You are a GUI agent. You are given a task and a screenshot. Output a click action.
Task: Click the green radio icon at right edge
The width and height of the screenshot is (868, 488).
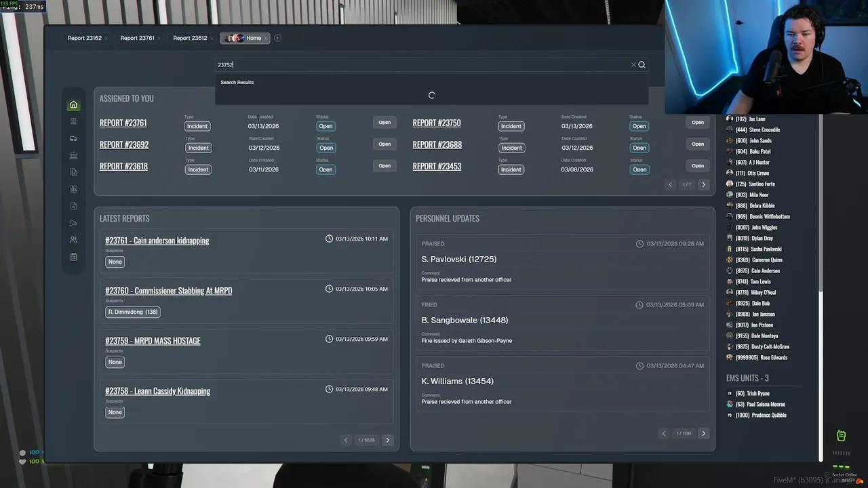click(x=841, y=435)
